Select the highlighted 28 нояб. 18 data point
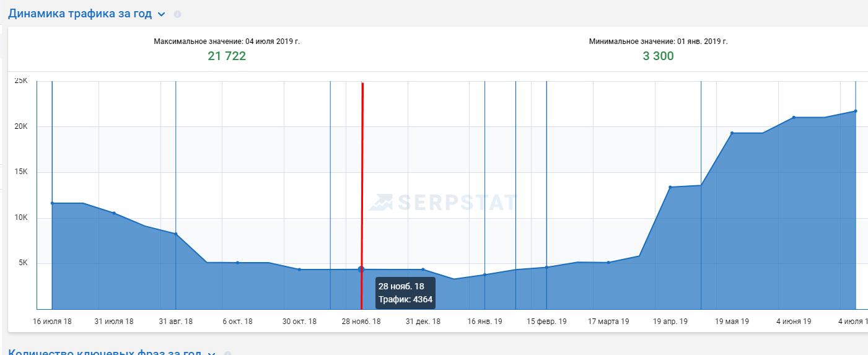868x355 pixels. click(361, 270)
